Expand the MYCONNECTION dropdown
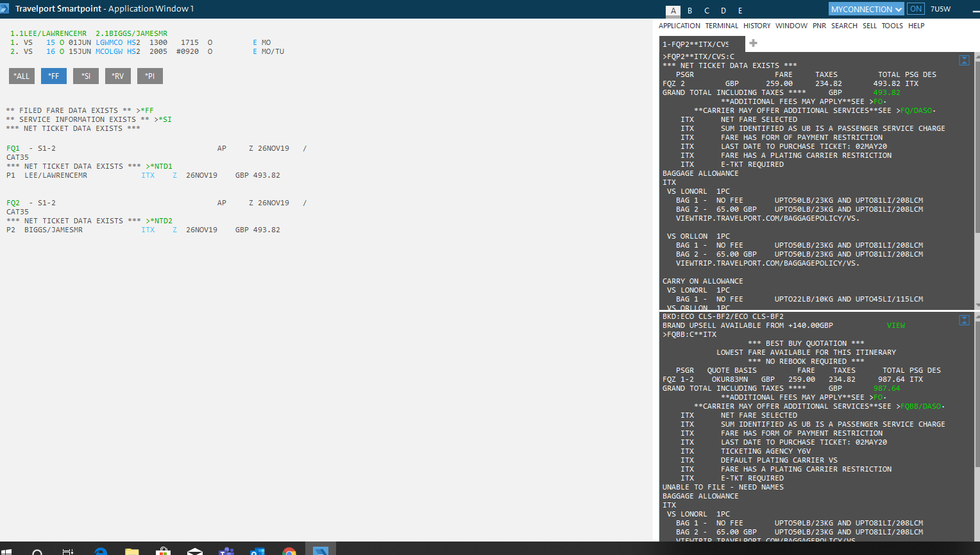This screenshot has width=980, height=555. (866, 9)
